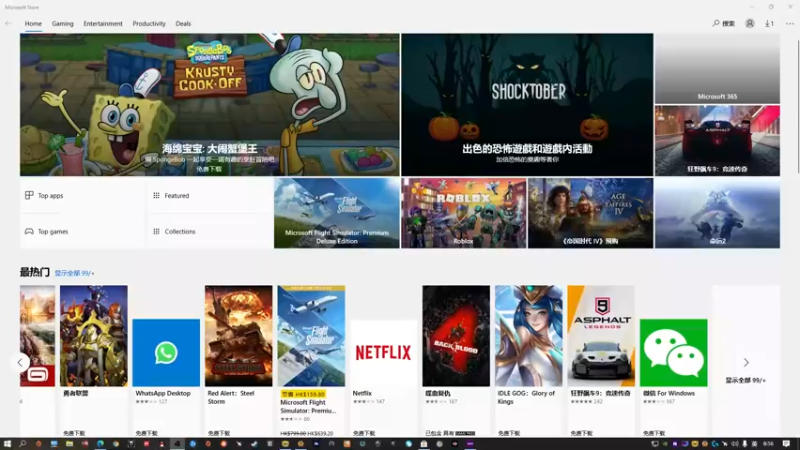Click the Top apps icon
The image size is (800, 450).
click(29, 195)
